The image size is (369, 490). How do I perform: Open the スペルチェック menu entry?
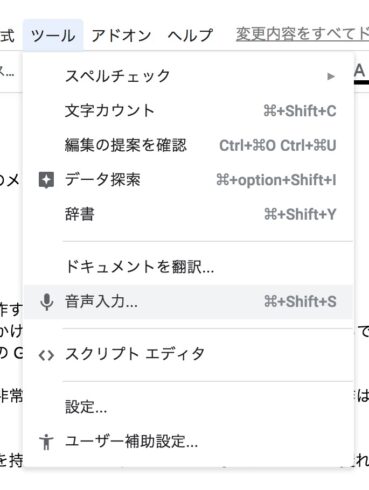tap(188, 76)
